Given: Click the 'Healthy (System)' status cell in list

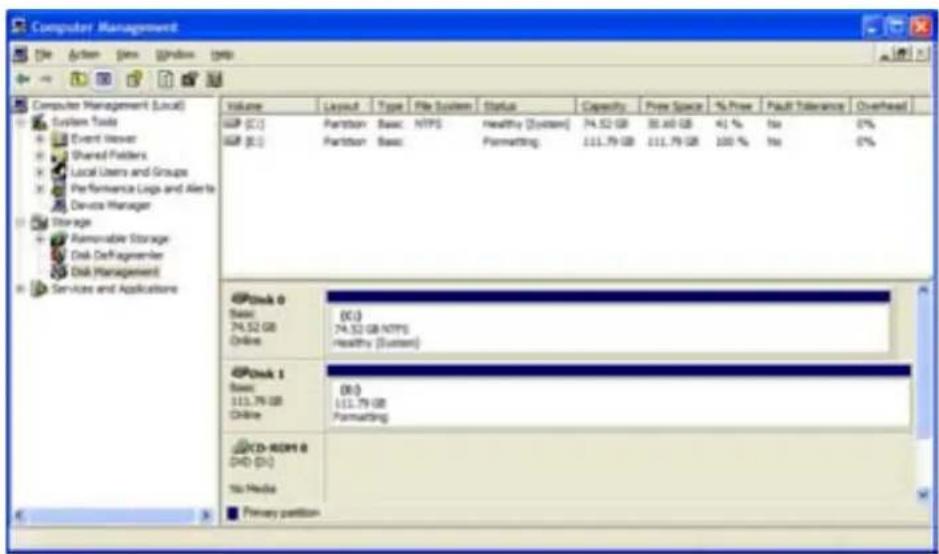Looking at the screenshot, I should pos(526,124).
